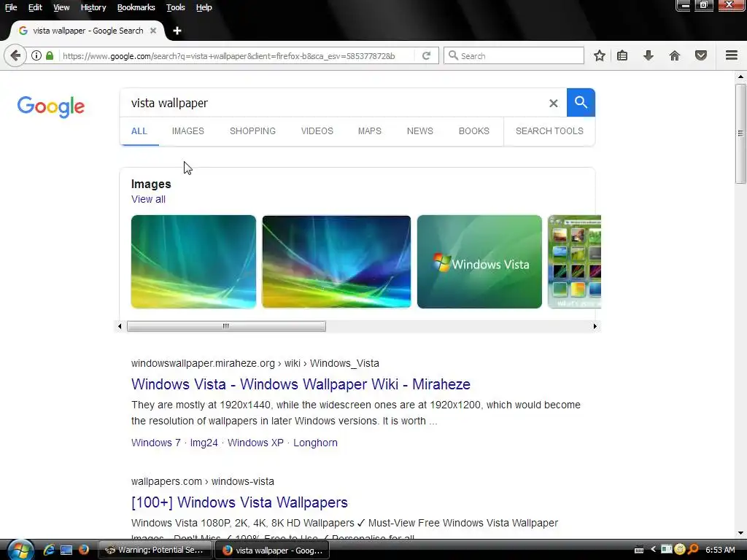Open the Pocket icon in toolbar
Image resolution: width=747 pixels, height=560 pixels.
[x=701, y=55]
